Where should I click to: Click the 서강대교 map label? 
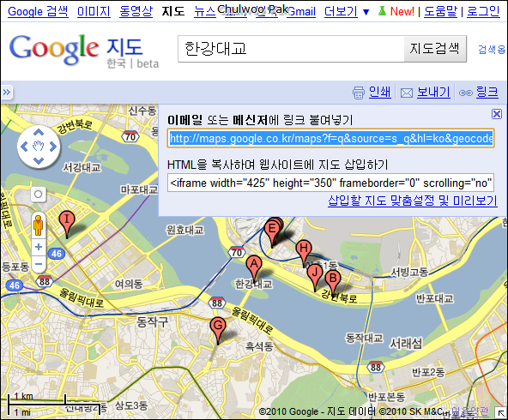82,167
